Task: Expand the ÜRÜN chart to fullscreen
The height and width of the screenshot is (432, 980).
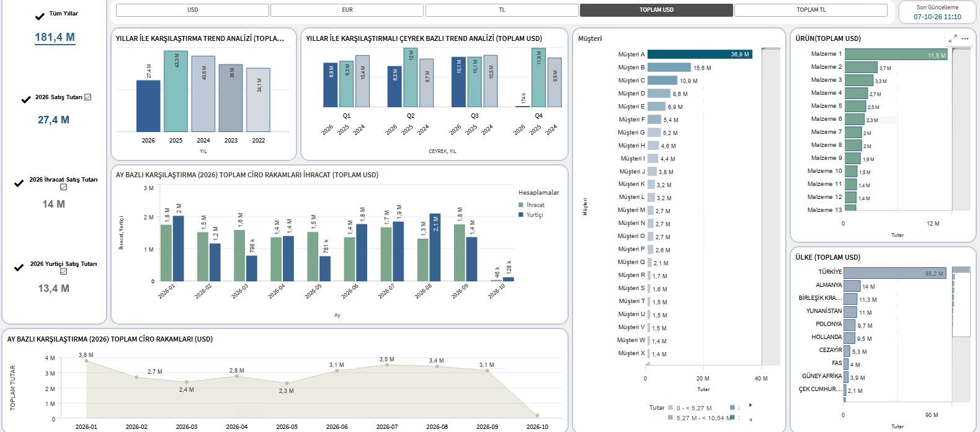Action: [953, 38]
